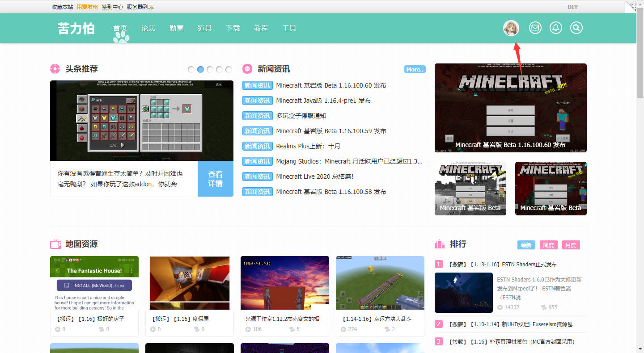Open the 服务器列表 link
The width and height of the screenshot is (644, 353).
(140, 7)
